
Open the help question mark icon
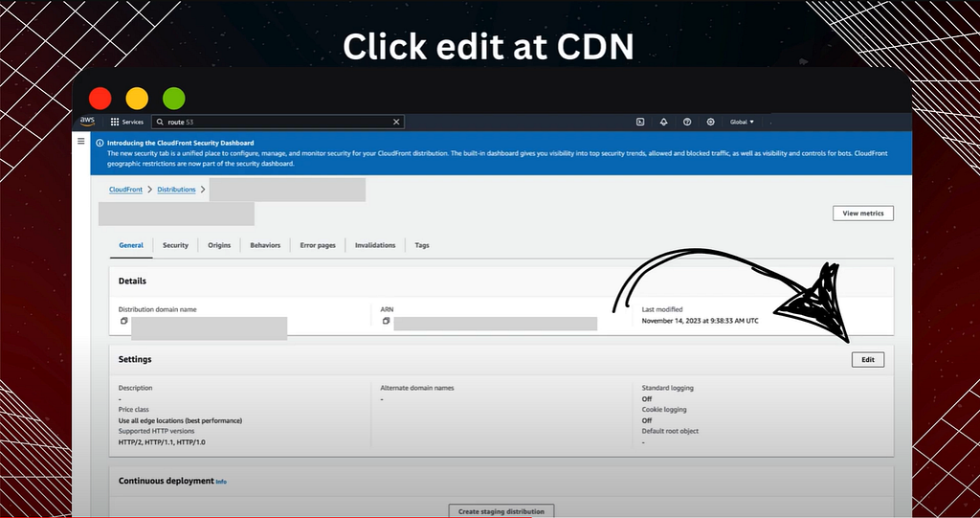click(x=687, y=122)
